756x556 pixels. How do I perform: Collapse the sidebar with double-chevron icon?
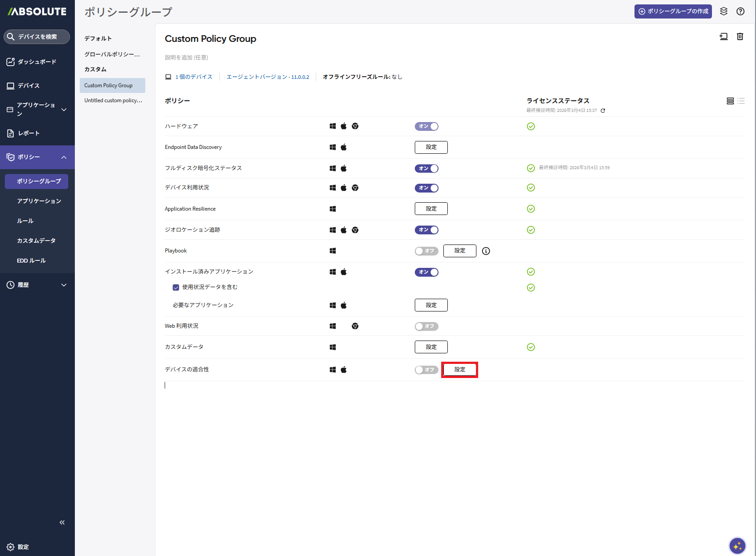[62, 523]
